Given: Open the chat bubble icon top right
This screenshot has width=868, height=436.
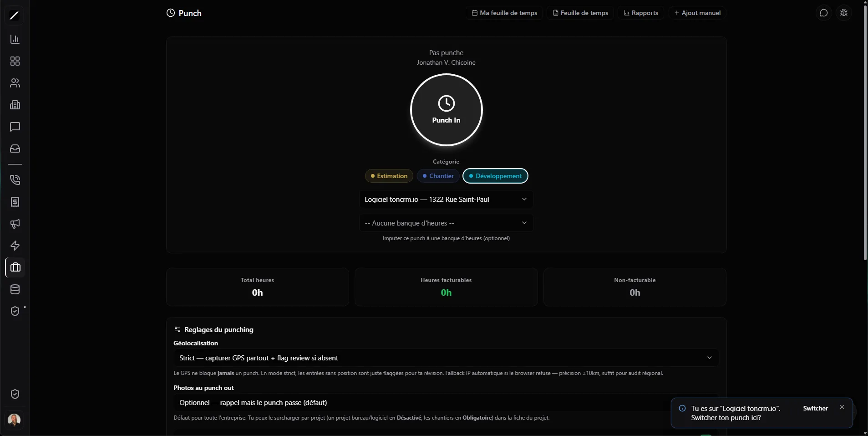Looking at the screenshot, I should (823, 13).
